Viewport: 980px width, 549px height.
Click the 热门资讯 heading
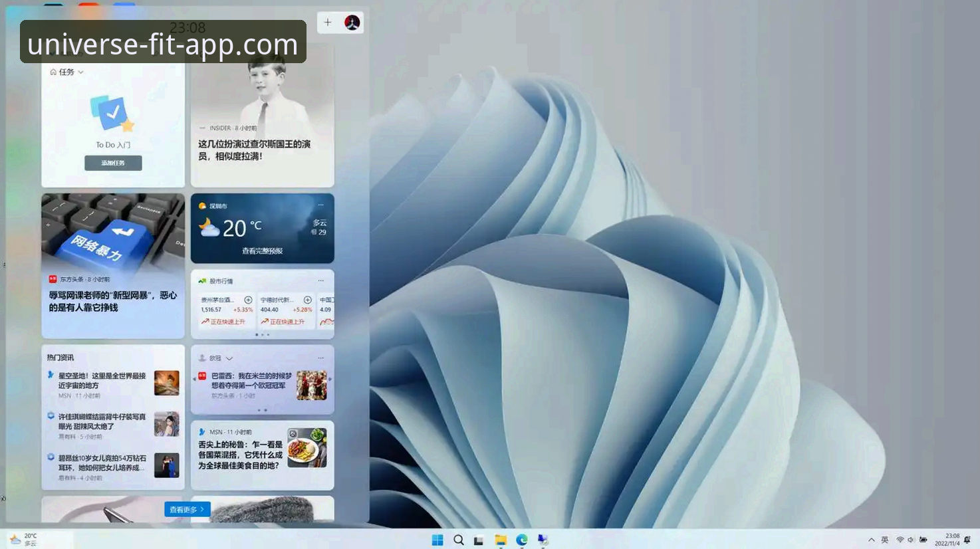tap(61, 358)
